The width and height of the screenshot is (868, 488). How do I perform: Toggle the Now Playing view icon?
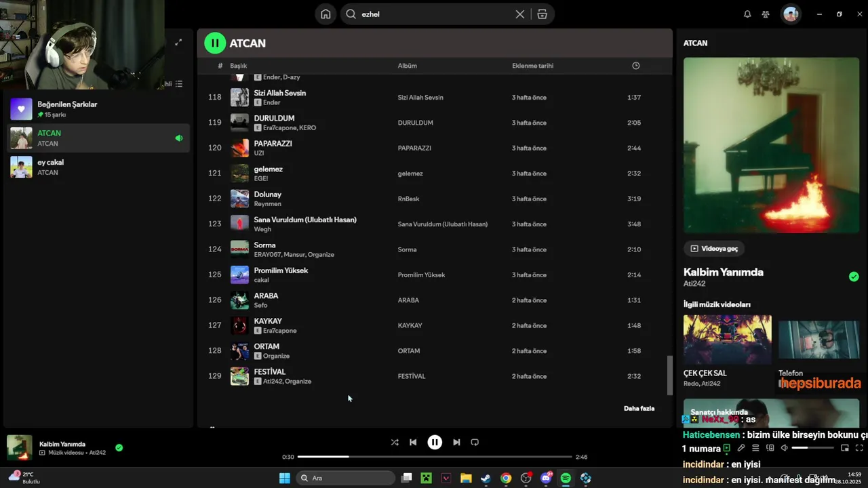coord(727,448)
